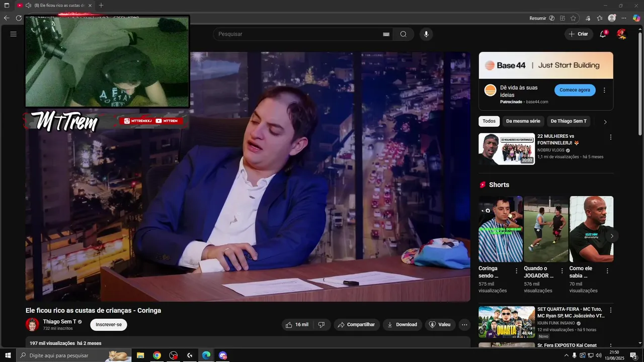644x362 pixels.
Task: Open Edge Copilot icon
Action: [636, 18]
